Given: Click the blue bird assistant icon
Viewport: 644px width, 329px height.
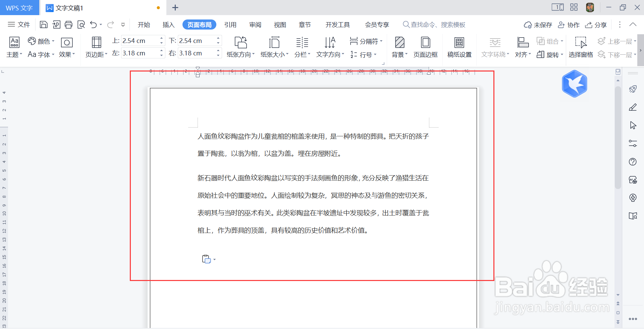Looking at the screenshot, I should point(575,84).
